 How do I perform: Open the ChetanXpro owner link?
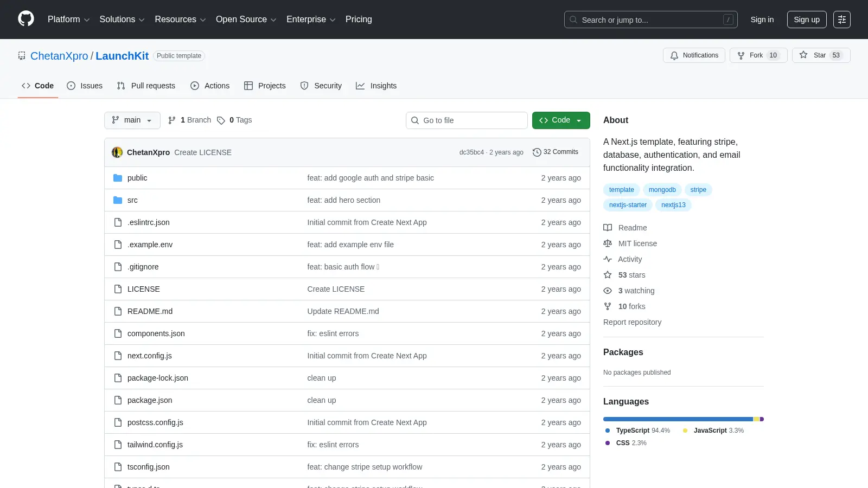pyautogui.click(x=59, y=56)
